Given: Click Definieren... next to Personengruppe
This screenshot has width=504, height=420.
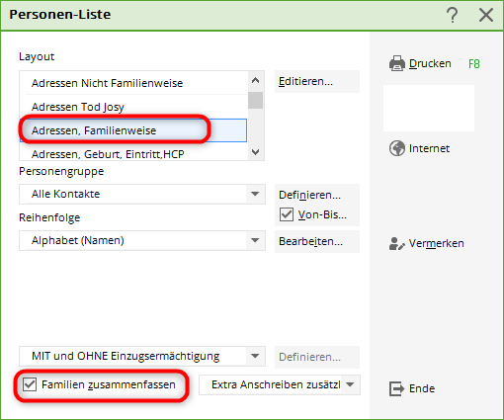Looking at the screenshot, I should click(x=317, y=195).
